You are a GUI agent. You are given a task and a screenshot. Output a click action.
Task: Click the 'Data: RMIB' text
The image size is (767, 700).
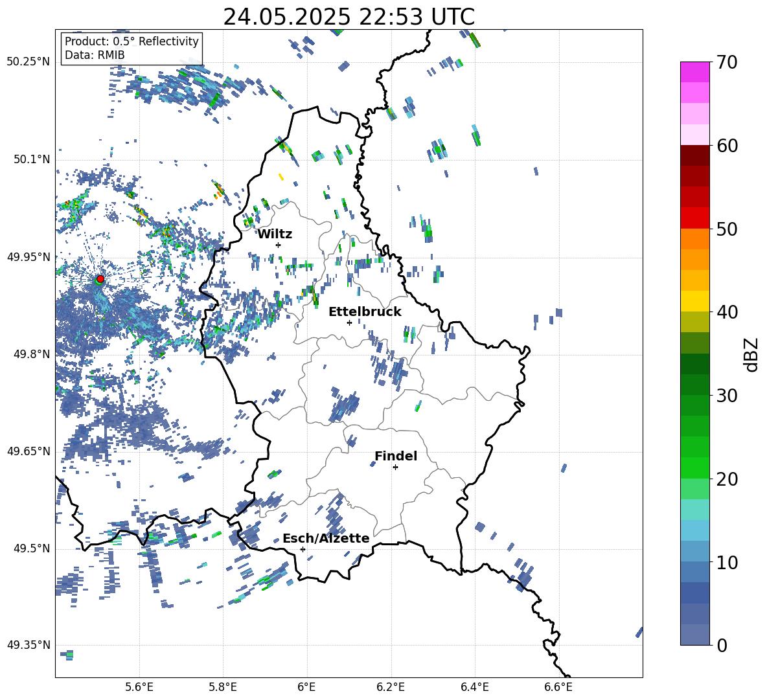(x=95, y=55)
